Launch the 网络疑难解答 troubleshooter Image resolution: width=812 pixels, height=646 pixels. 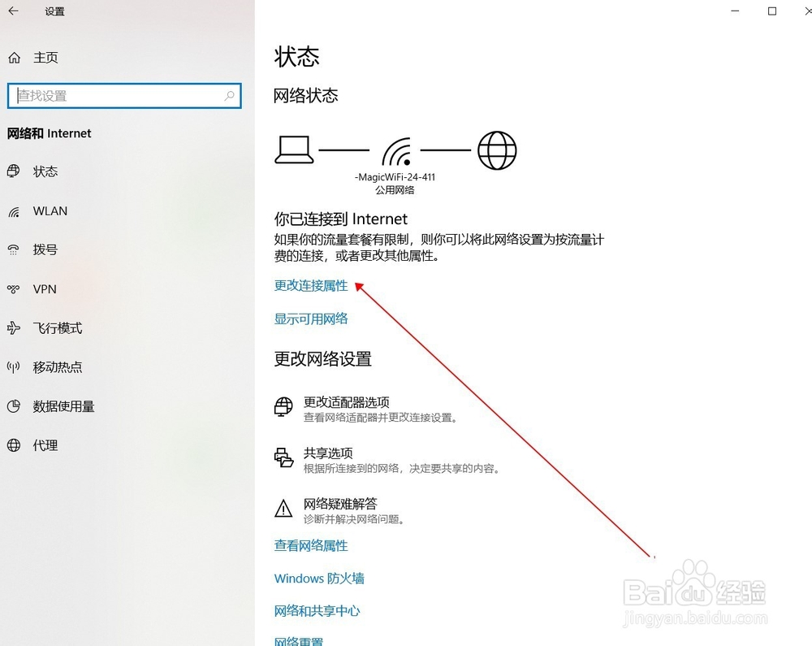341,504
